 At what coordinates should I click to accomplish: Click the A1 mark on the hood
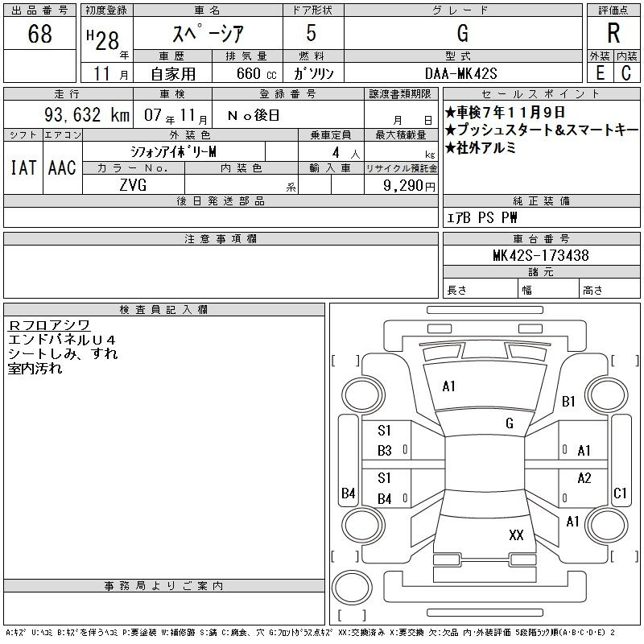[449, 386]
